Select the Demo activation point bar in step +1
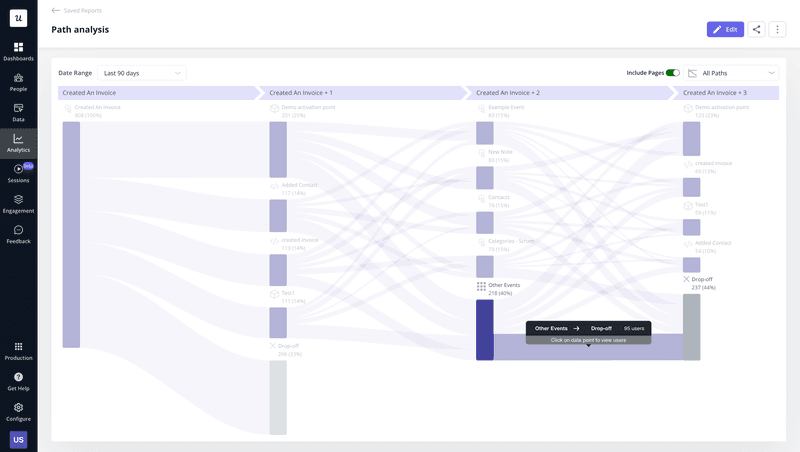 [x=278, y=149]
